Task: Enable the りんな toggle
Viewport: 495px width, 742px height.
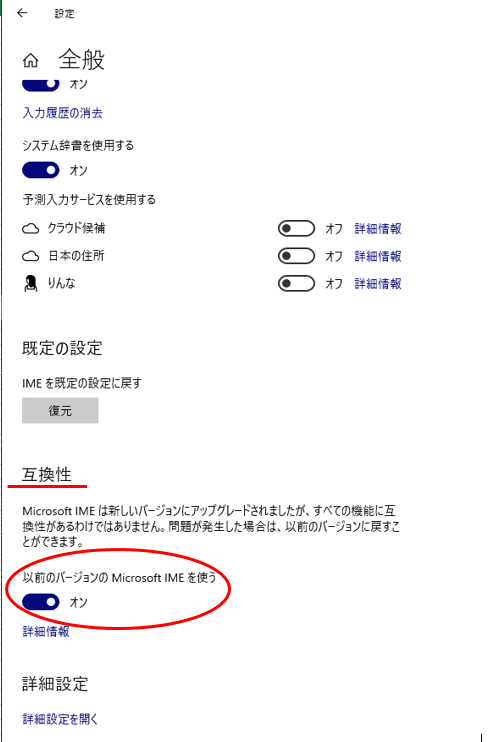Action: click(x=296, y=283)
